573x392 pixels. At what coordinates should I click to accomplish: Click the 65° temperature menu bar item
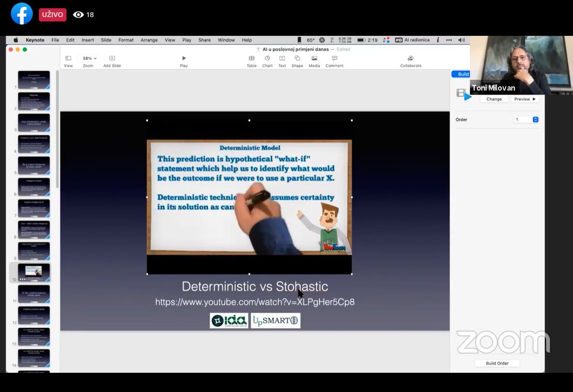pyautogui.click(x=311, y=40)
